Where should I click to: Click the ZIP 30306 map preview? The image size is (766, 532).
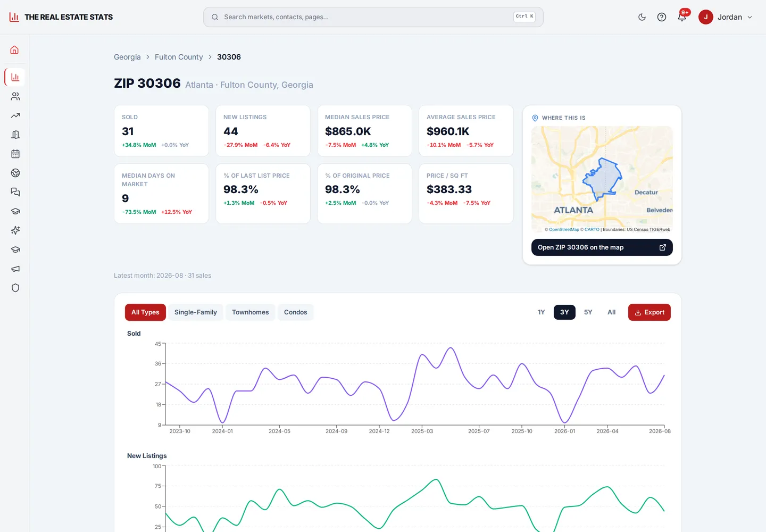(x=602, y=180)
